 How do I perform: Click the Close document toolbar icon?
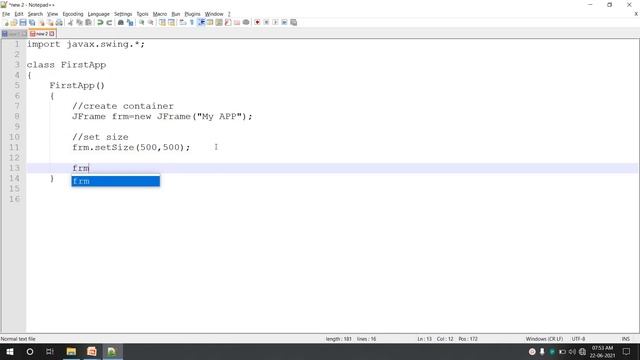click(42, 23)
